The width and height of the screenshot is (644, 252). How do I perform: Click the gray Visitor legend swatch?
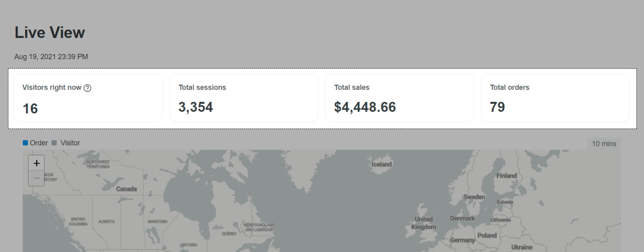point(54,143)
